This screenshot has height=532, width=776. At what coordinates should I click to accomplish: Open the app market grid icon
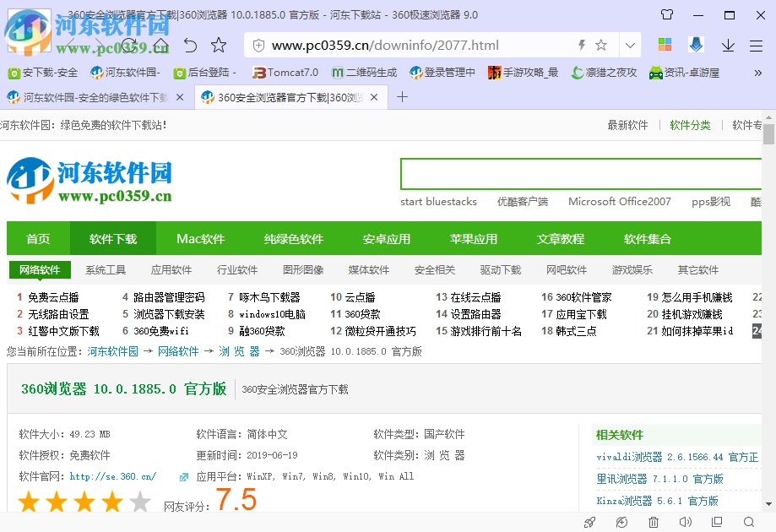coord(666,44)
